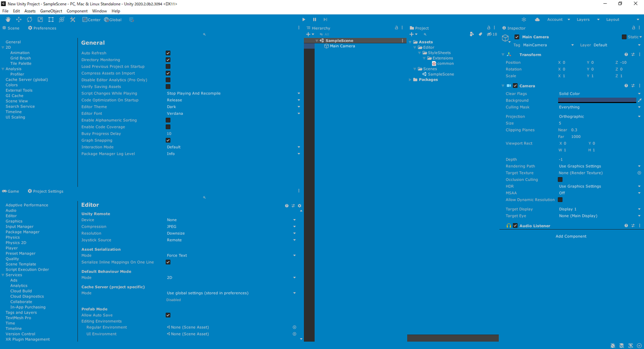Open Camera component help icon
Viewport: 644px width, 349px height.
point(626,86)
